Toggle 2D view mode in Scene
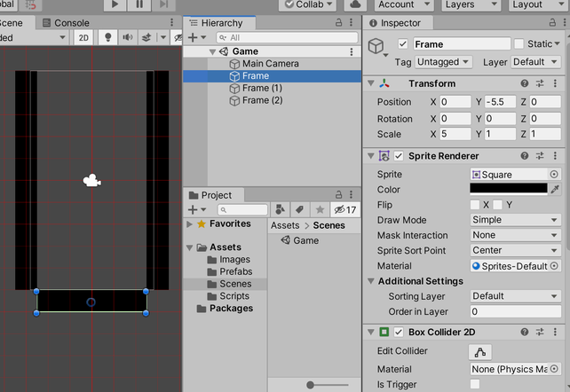 point(83,38)
